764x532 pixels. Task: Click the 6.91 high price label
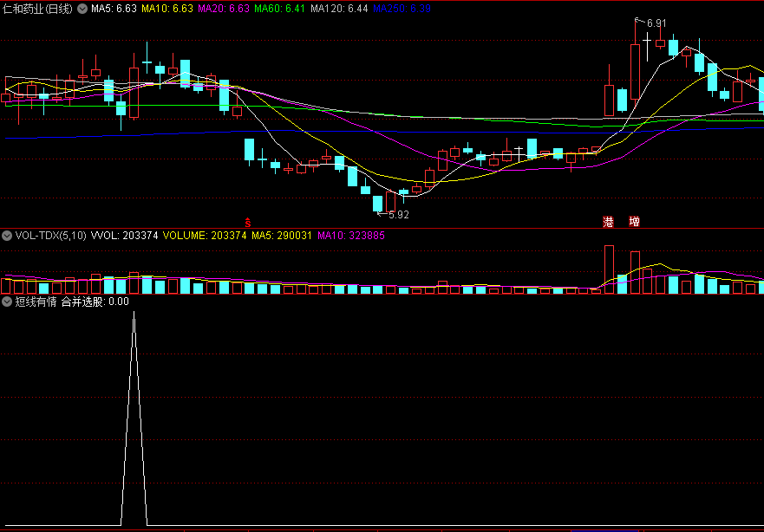click(656, 23)
